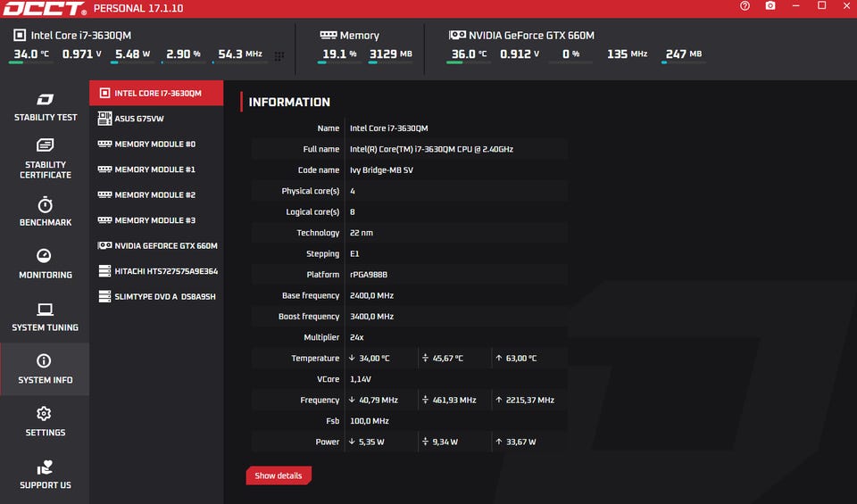Open Settings gear in sidebar
The width and height of the screenshot is (857, 504).
tap(46, 422)
